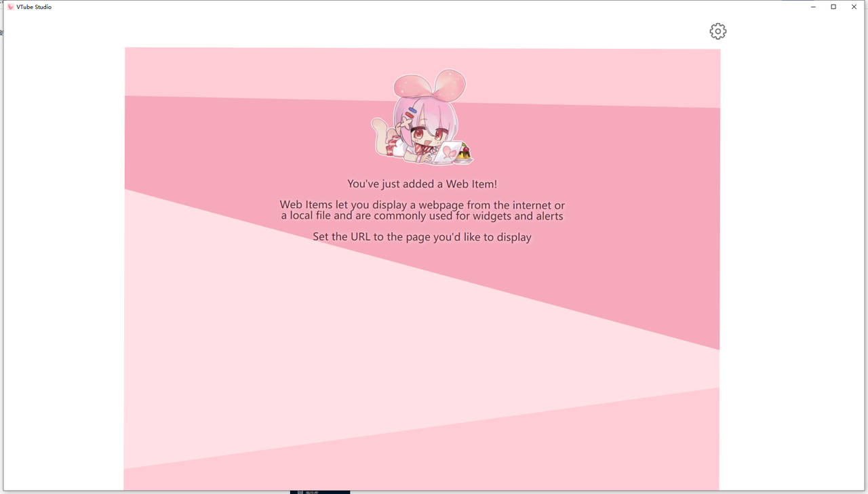Click the "Web Items let you display" description line
The height and width of the screenshot is (494, 868).
point(422,205)
